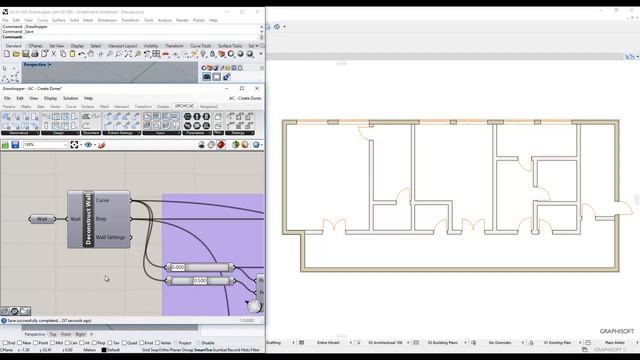This screenshot has width=640, height=360.
Task: Click the light bulb icon in Rhino toolbar
Action: 203,54
